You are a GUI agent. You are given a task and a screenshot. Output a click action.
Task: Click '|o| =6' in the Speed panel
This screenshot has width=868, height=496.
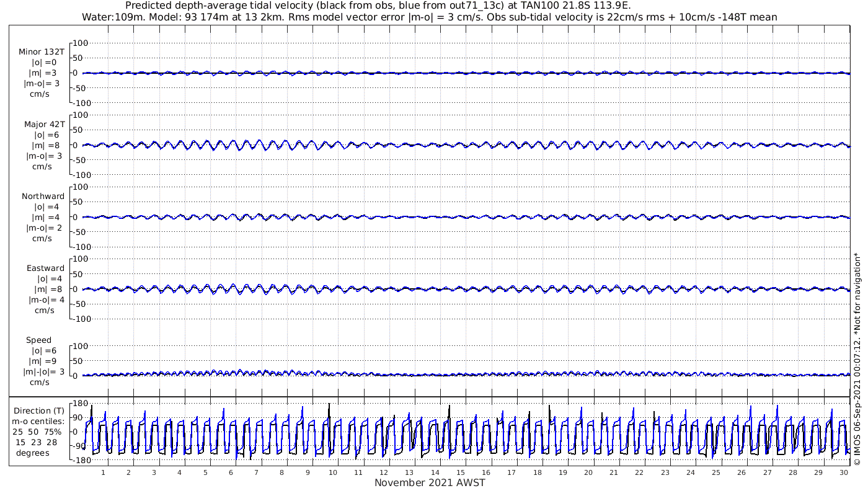click(45, 350)
